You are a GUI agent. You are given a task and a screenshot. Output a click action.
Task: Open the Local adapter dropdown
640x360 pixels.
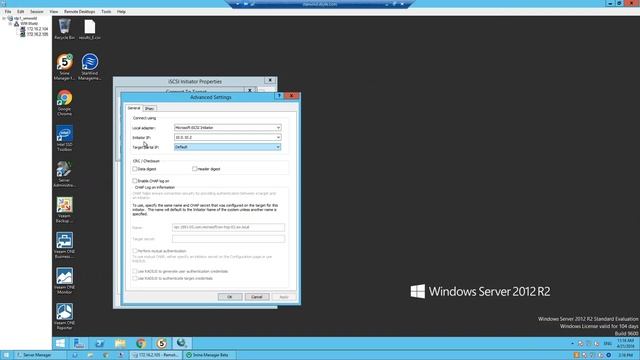pyautogui.click(x=228, y=128)
